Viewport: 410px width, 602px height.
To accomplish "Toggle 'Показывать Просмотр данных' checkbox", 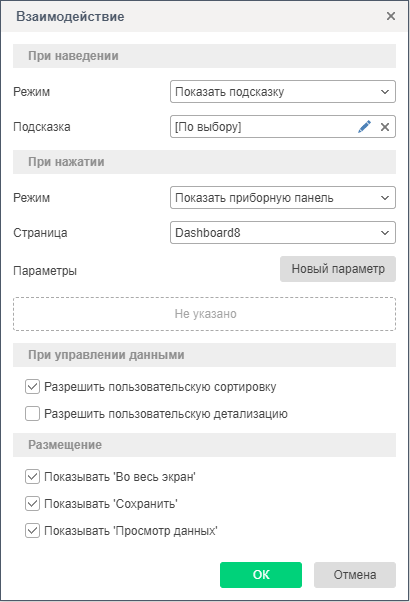I will pos(32,531).
